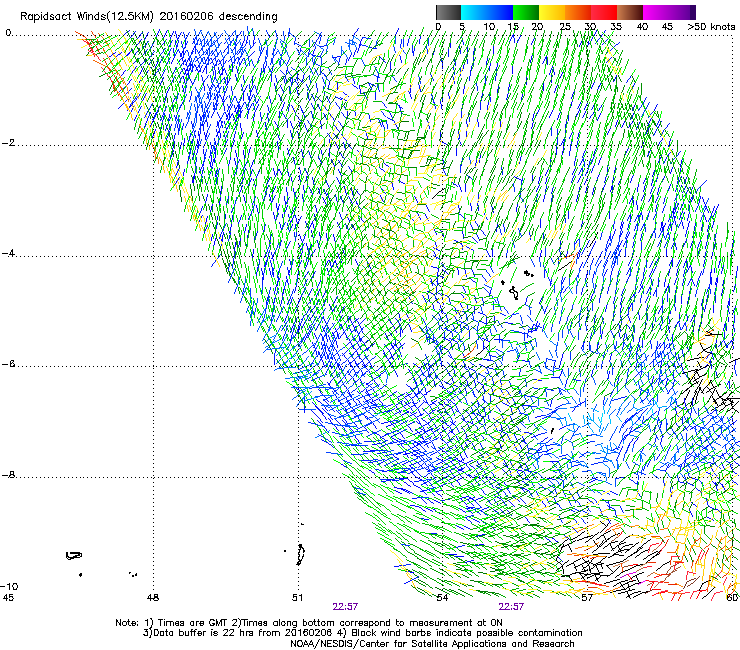
Task: Click the orange 25-30 knots legend swatch
Action: click(x=578, y=13)
